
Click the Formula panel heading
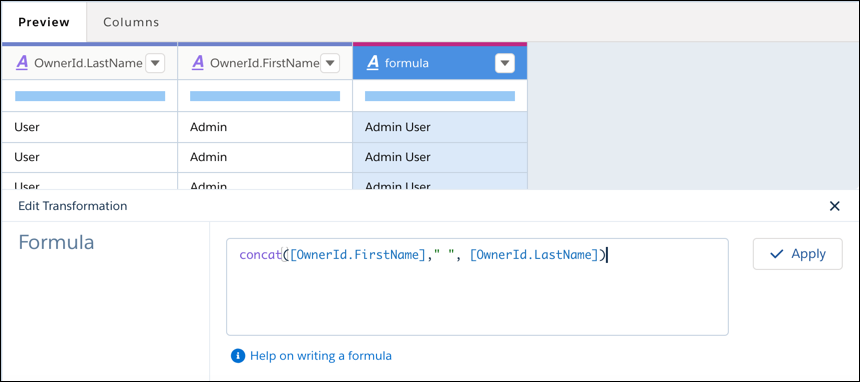tap(56, 242)
